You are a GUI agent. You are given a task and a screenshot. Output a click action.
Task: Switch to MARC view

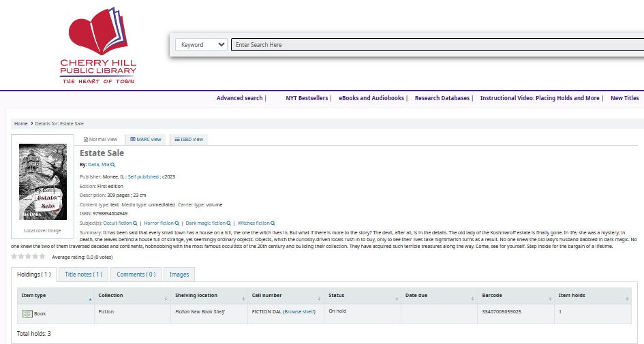[x=146, y=140]
